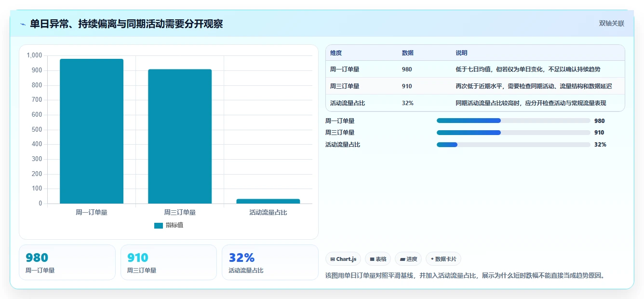644x299 pixels.
Task: Click the sparkle icon in 数据卡片 chip
Action: [432, 259]
